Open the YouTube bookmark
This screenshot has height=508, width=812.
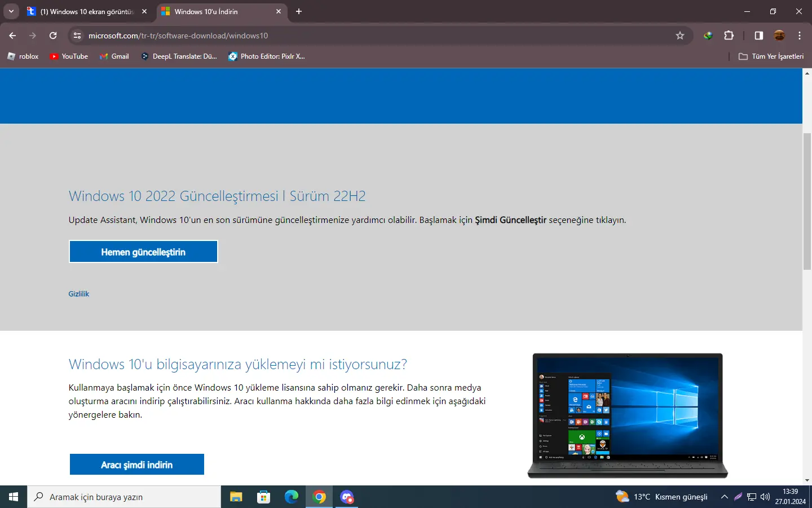(69, 56)
